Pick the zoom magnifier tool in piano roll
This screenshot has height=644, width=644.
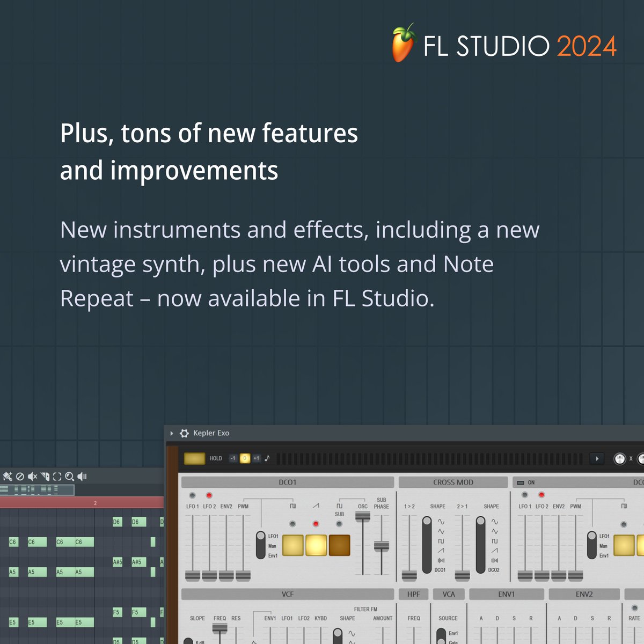pyautogui.click(x=69, y=476)
